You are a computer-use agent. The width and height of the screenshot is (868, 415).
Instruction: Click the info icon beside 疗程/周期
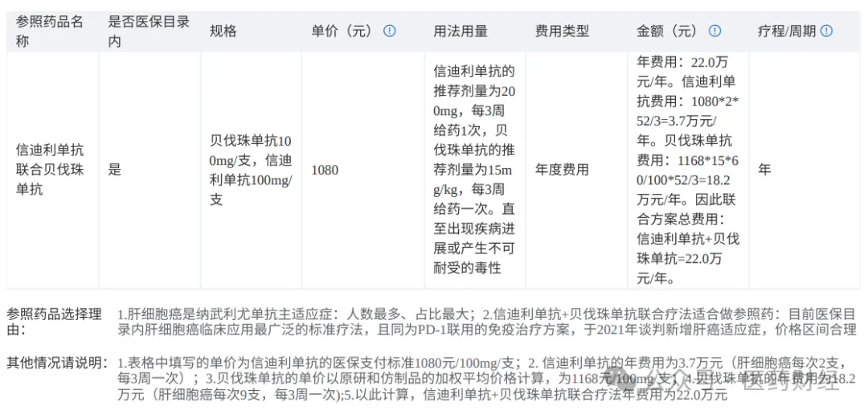826,31
